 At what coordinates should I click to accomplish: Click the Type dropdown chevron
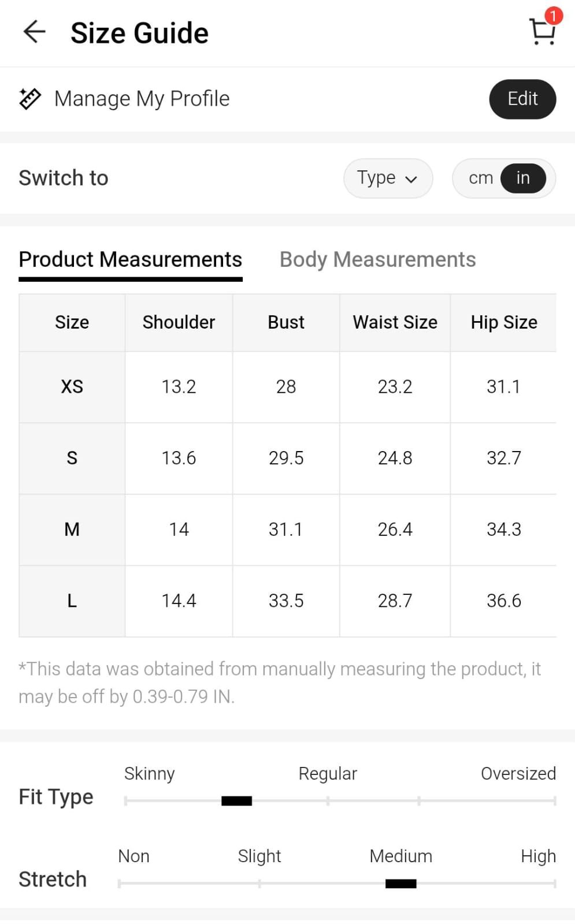coord(411,179)
